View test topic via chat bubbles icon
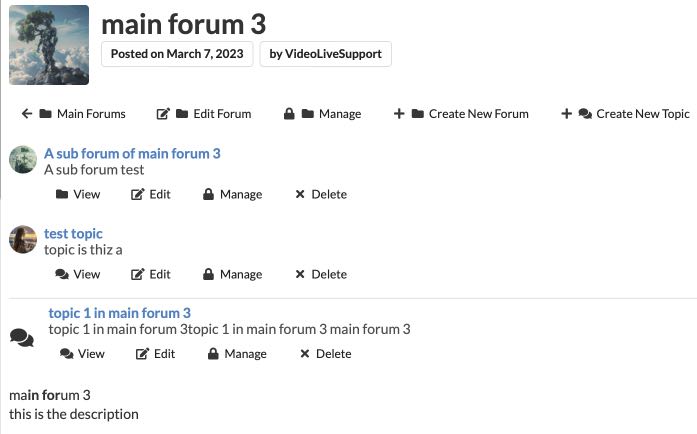The image size is (697, 434). point(62,274)
